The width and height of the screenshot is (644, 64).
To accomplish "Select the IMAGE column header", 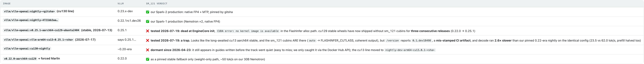I will coord(7,4).
